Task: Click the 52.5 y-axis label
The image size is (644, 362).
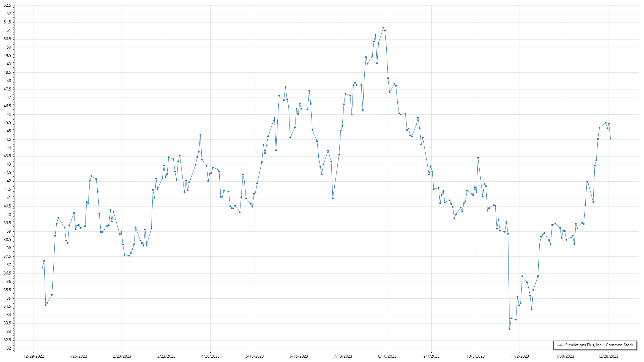Action: coord(7,6)
